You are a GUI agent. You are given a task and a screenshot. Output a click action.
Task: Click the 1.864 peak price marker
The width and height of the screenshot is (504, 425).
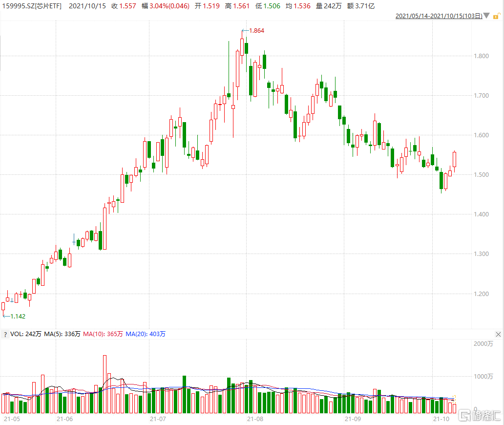point(256,31)
